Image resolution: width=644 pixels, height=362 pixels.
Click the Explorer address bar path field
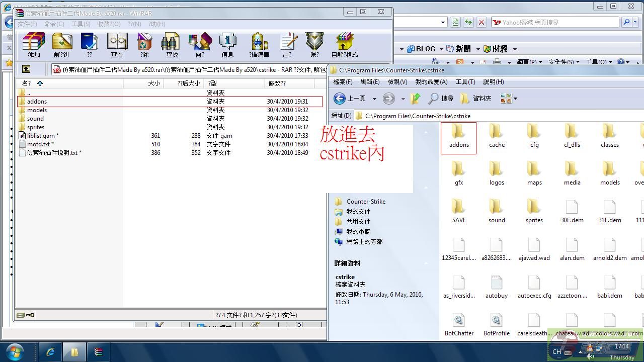[498, 116]
